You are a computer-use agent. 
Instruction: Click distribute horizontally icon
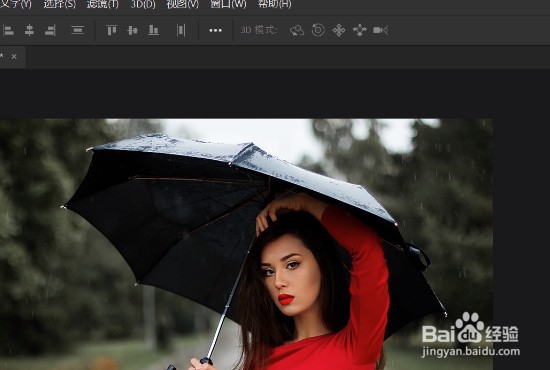181,31
